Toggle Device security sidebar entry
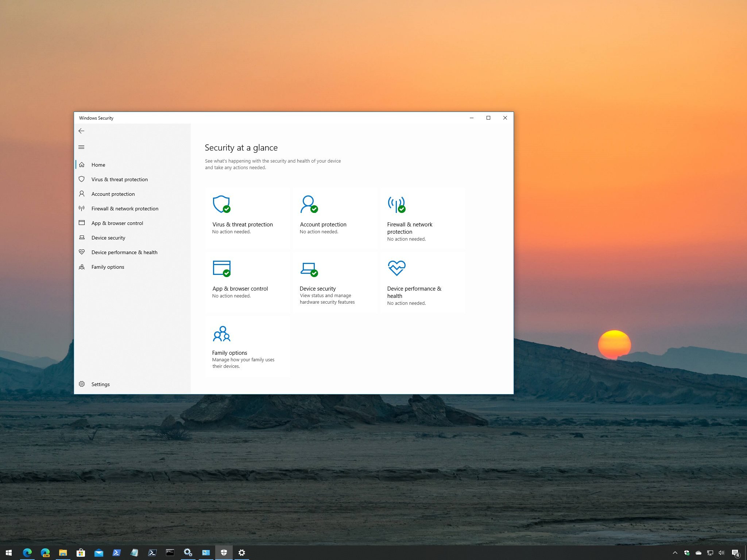Viewport: 747px width, 560px height. coord(108,238)
